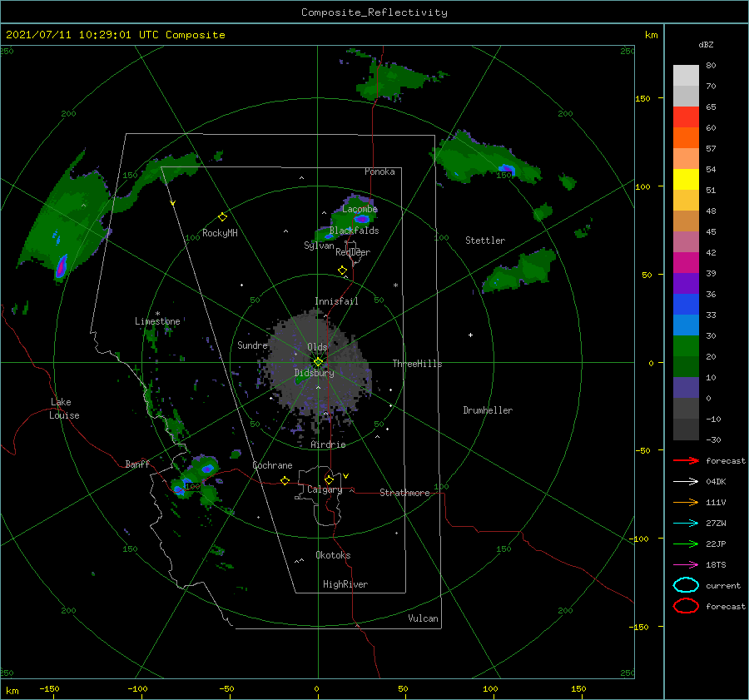Click the Strathmore label
749x700 pixels.
(404, 493)
